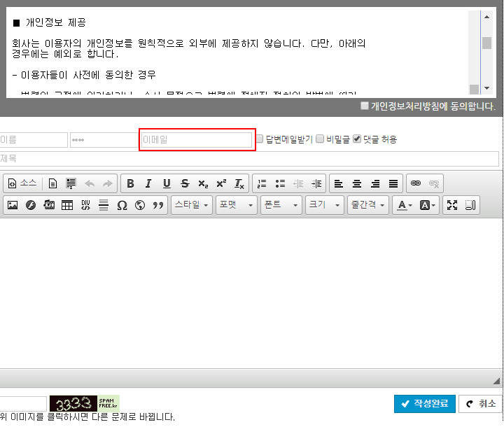Screen dimensions: 504x427
Task: Enable the 답변메일받기 checkbox
Action: (x=260, y=139)
